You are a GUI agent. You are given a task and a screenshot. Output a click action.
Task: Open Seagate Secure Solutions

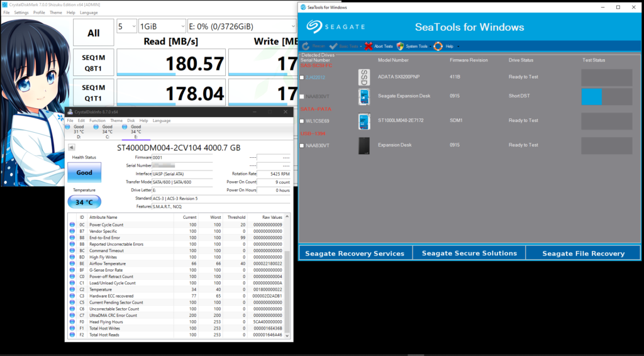[x=469, y=253]
